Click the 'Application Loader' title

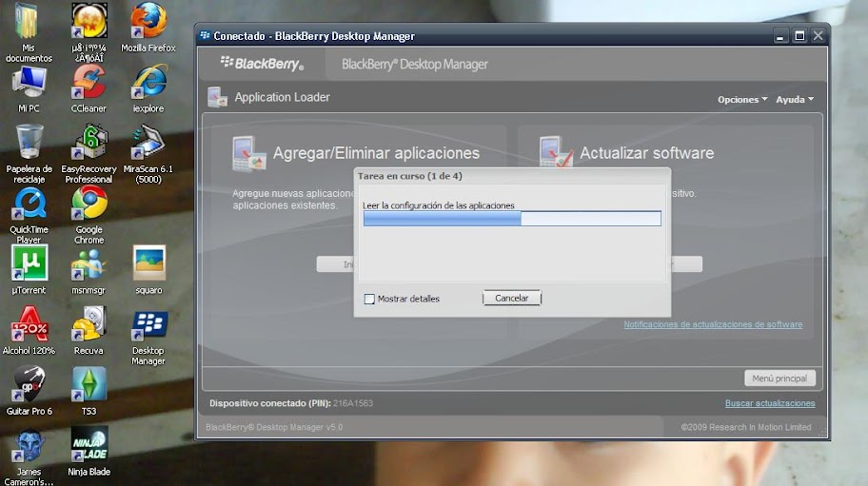(x=282, y=97)
